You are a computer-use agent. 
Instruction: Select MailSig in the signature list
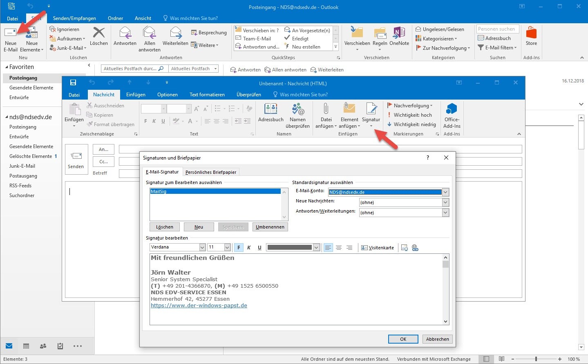pos(215,191)
